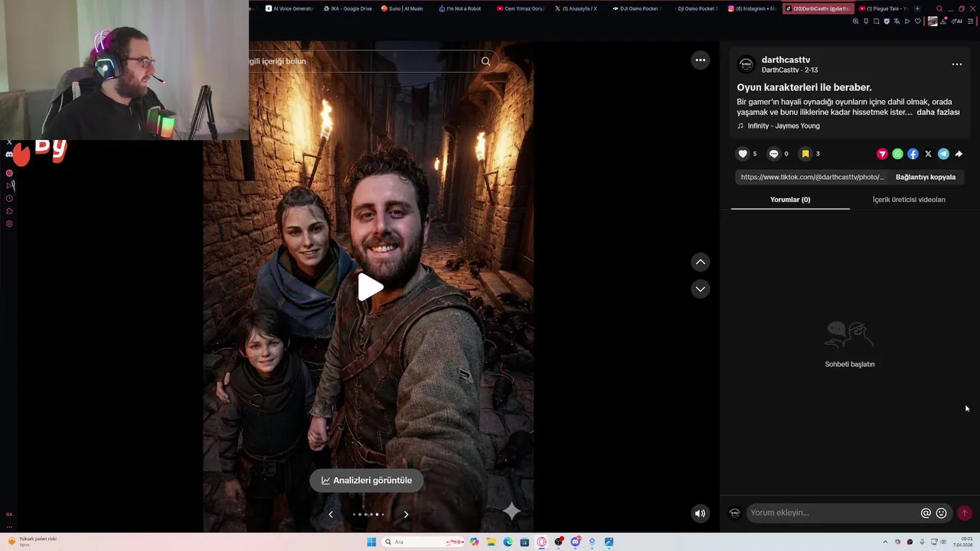Open comments with the speech bubble icon
Viewport: 980px width, 551px height.
[773, 154]
